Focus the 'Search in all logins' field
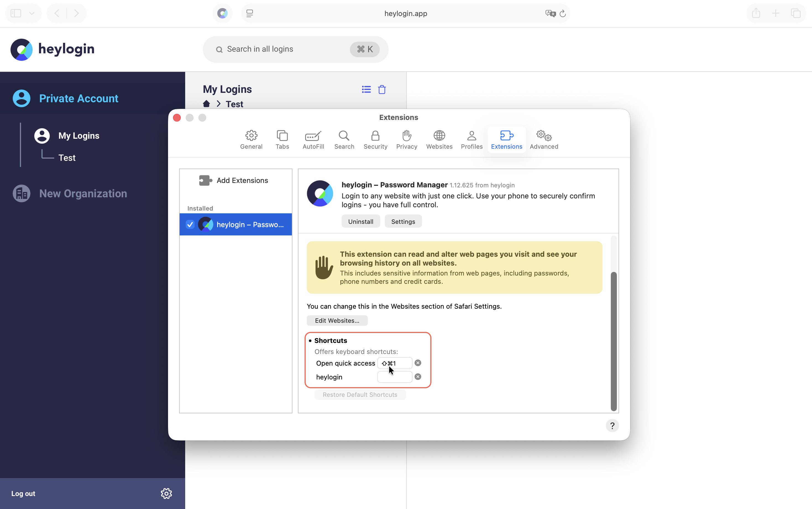This screenshot has height=509, width=812. click(x=295, y=49)
